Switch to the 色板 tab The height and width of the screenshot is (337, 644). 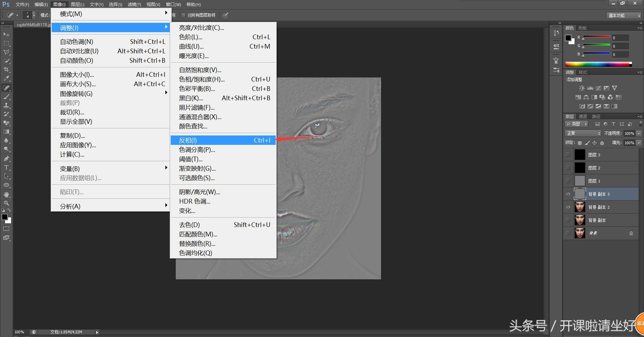click(x=583, y=28)
